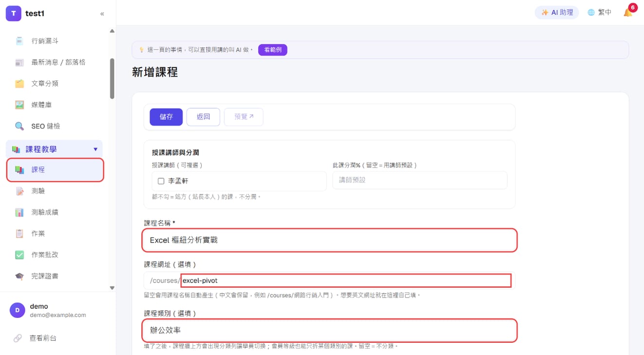Click the 作業批改 green checkmark icon
The image size is (644, 355).
19,255
